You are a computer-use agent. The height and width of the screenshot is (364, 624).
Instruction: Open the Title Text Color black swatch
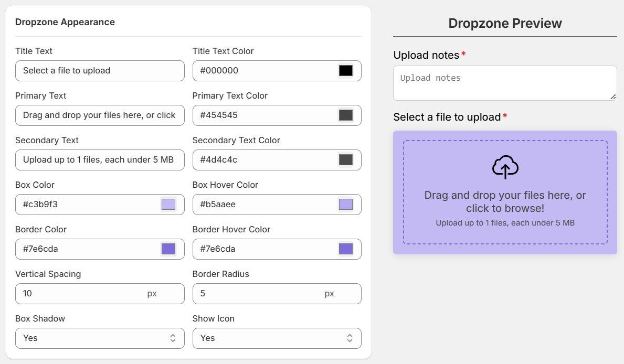click(345, 71)
